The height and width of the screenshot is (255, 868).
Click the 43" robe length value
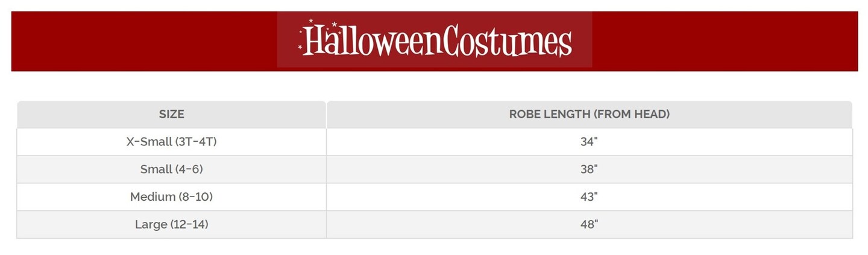tap(589, 197)
